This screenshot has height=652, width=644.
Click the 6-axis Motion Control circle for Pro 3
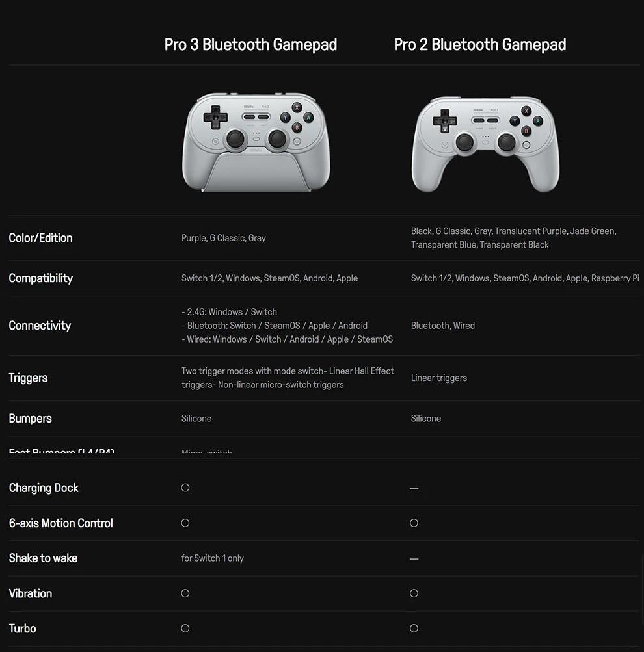click(x=185, y=523)
